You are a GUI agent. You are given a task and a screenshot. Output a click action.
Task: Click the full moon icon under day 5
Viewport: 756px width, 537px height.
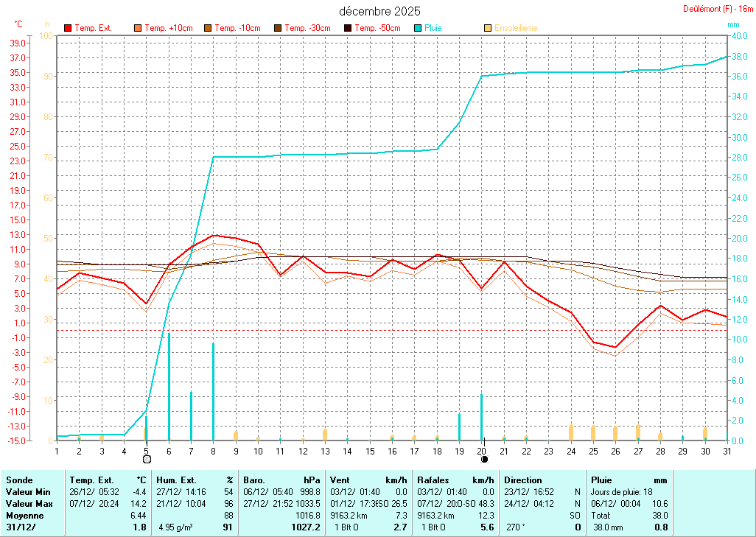(147, 459)
